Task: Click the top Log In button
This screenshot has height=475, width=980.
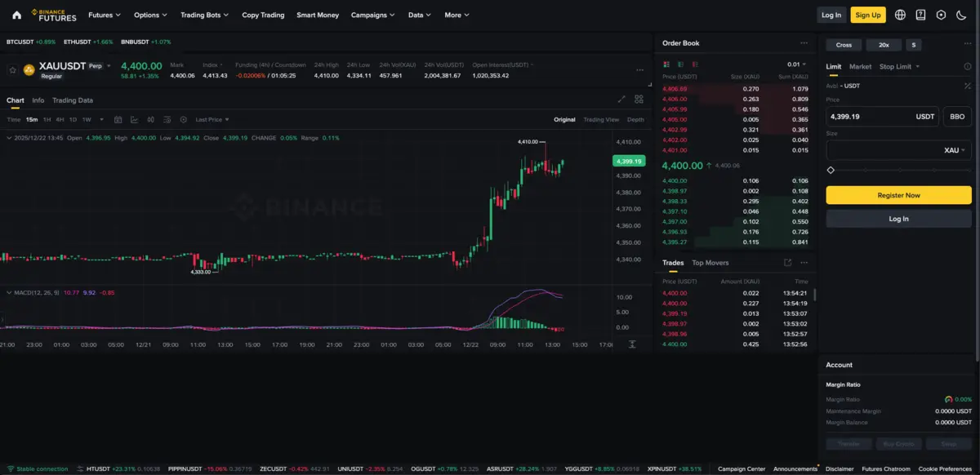Action: click(831, 15)
